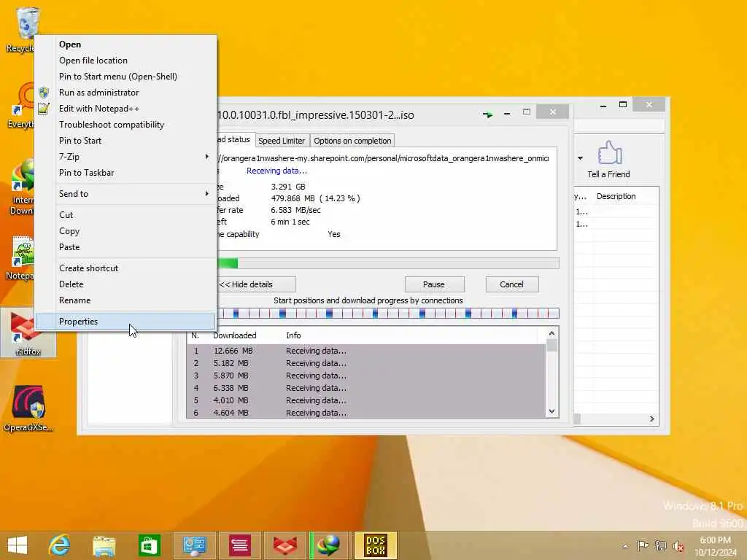Click the Info column header

click(x=293, y=335)
